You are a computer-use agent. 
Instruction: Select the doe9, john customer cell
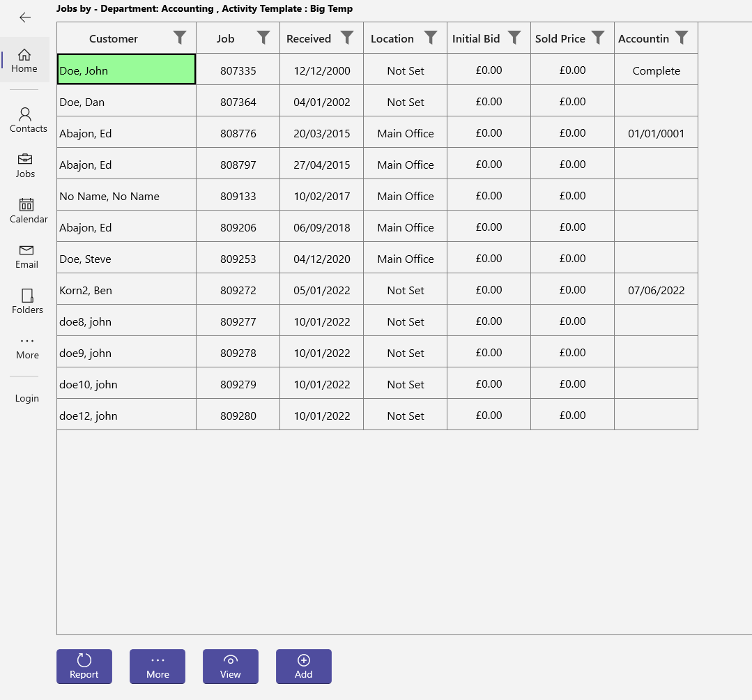click(x=127, y=352)
